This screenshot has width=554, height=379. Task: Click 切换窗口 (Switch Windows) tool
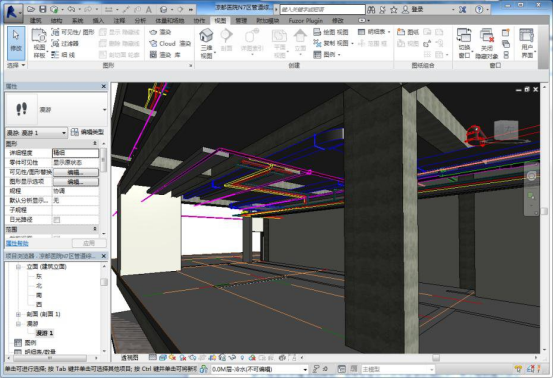click(x=464, y=43)
